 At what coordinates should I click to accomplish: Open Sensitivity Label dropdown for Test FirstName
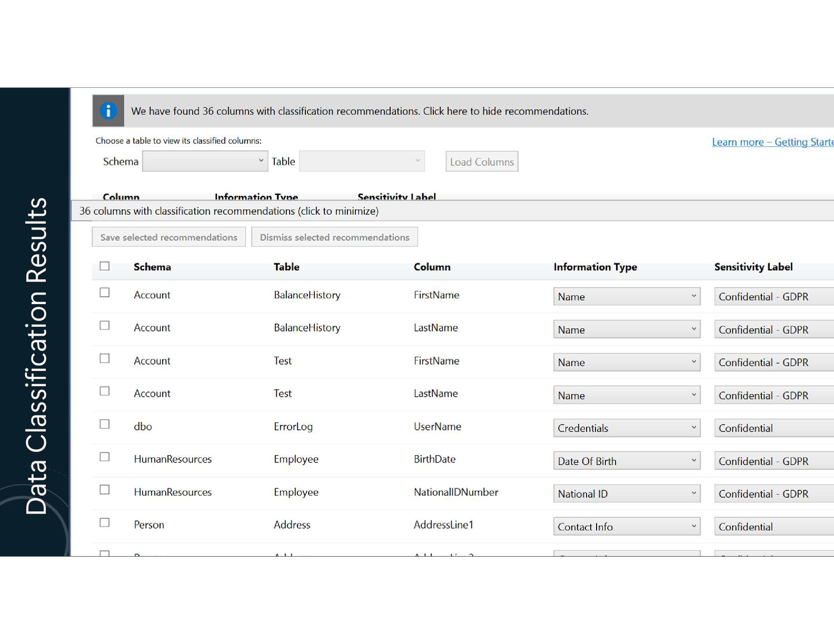(774, 362)
